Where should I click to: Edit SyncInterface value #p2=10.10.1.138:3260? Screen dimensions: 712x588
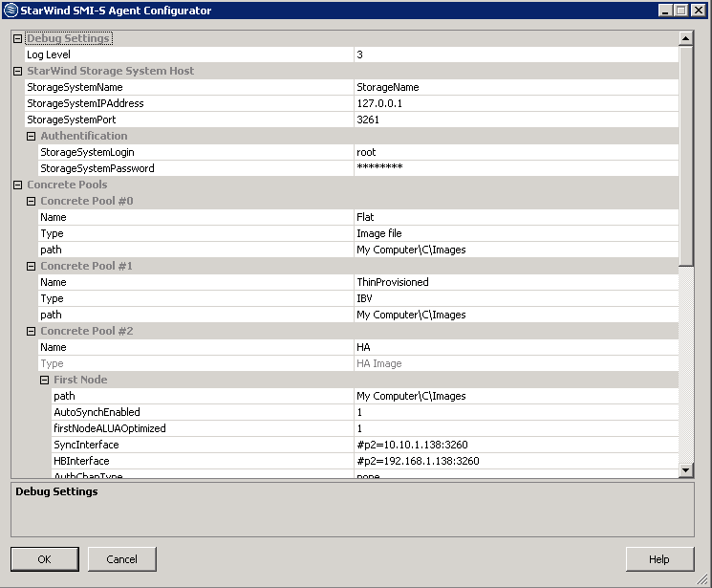(x=516, y=445)
